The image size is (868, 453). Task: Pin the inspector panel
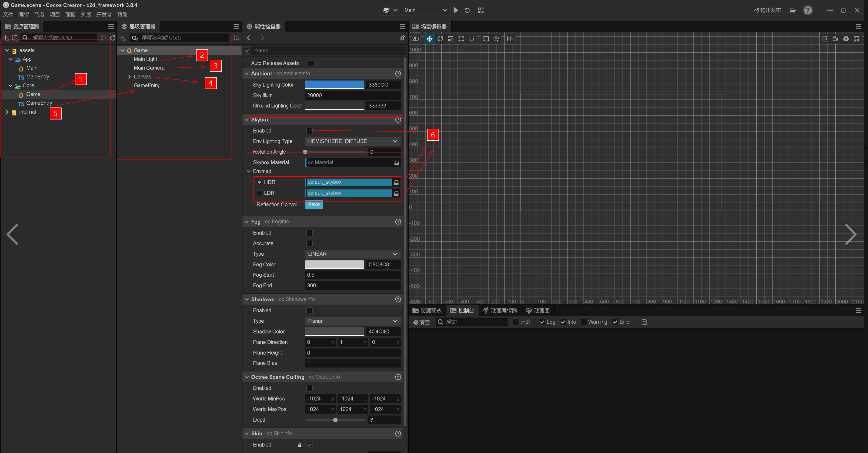pyautogui.click(x=402, y=38)
